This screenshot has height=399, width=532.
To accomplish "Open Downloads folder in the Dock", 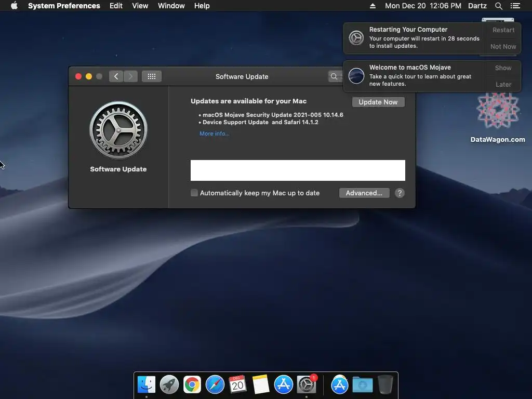I will tap(362, 385).
